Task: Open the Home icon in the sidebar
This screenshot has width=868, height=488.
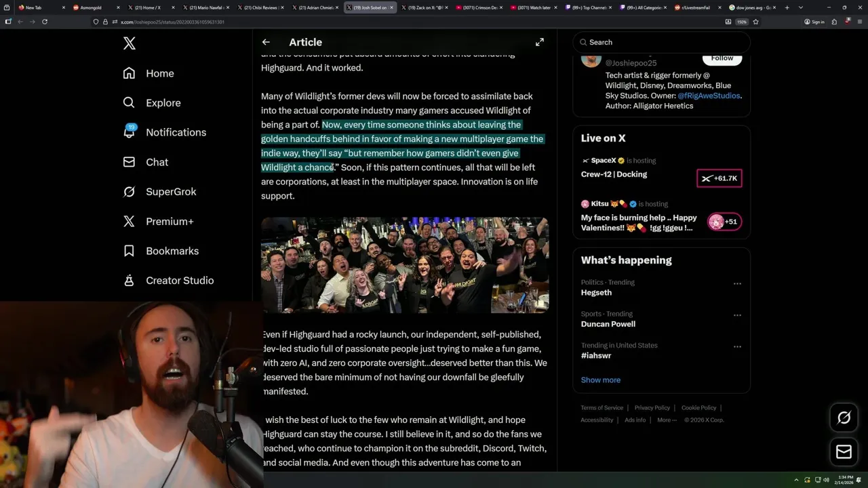Action: pyautogui.click(x=129, y=73)
